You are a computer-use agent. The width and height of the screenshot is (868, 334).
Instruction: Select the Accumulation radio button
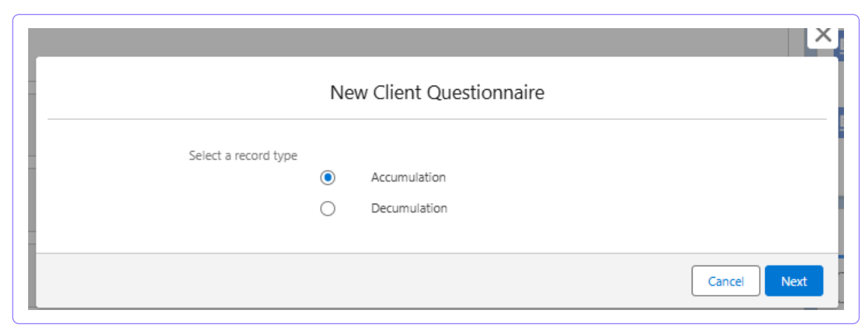(x=328, y=178)
